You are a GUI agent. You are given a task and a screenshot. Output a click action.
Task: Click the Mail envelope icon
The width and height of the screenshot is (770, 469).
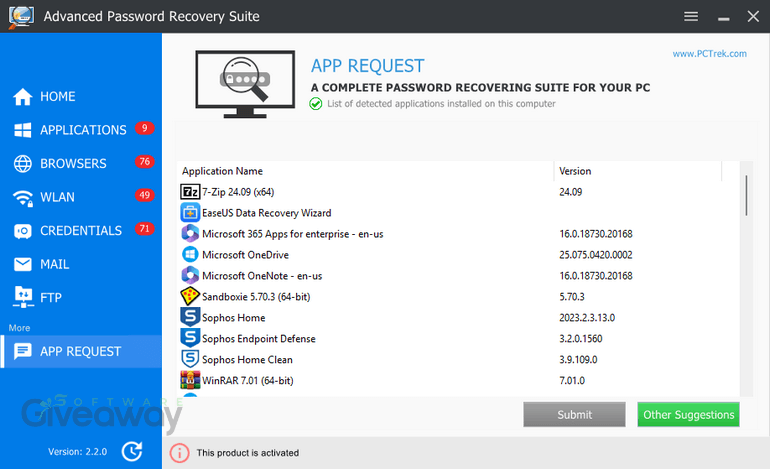23,264
